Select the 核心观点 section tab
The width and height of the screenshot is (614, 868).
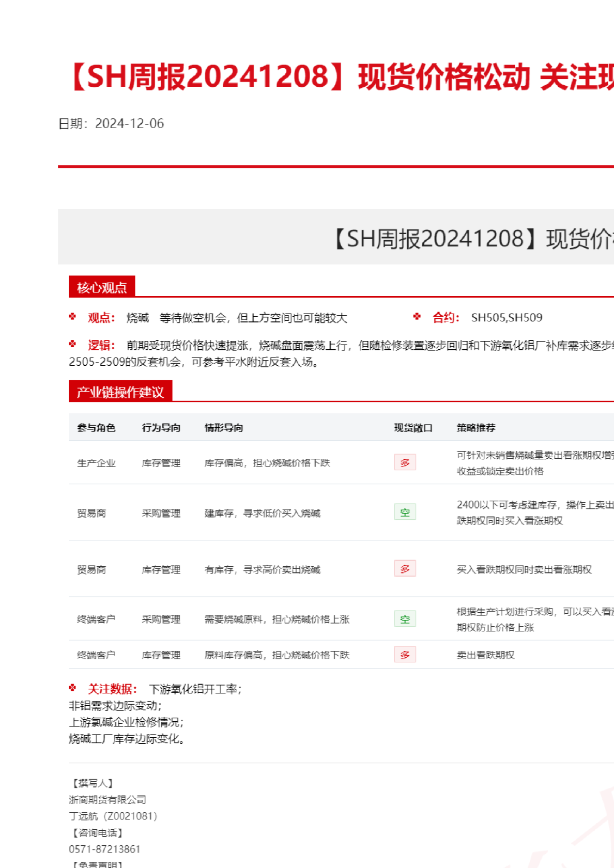click(x=102, y=287)
